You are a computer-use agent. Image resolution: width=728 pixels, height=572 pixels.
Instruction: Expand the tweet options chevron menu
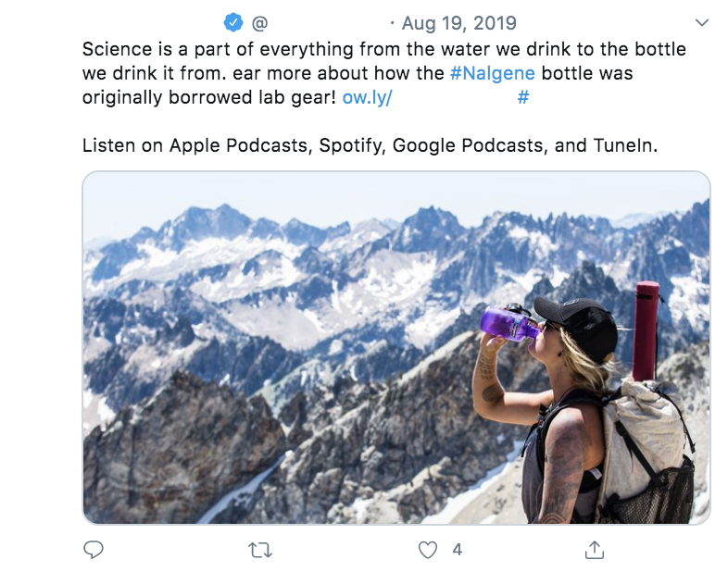701,22
